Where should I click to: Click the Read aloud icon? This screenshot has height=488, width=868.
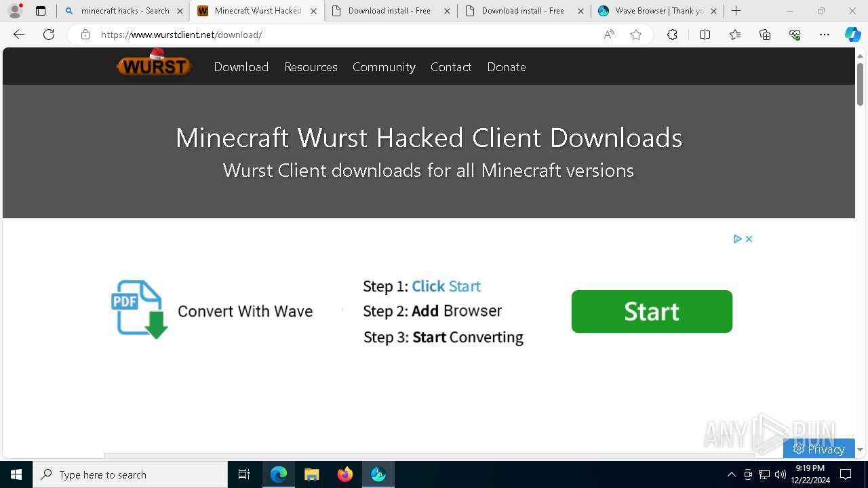[609, 35]
